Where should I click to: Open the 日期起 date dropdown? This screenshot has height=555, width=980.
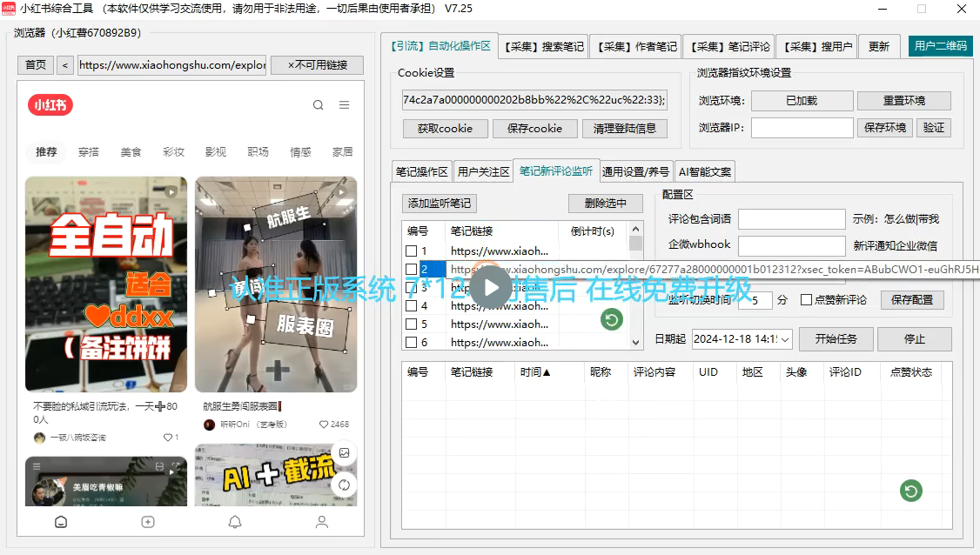point(785,339)
